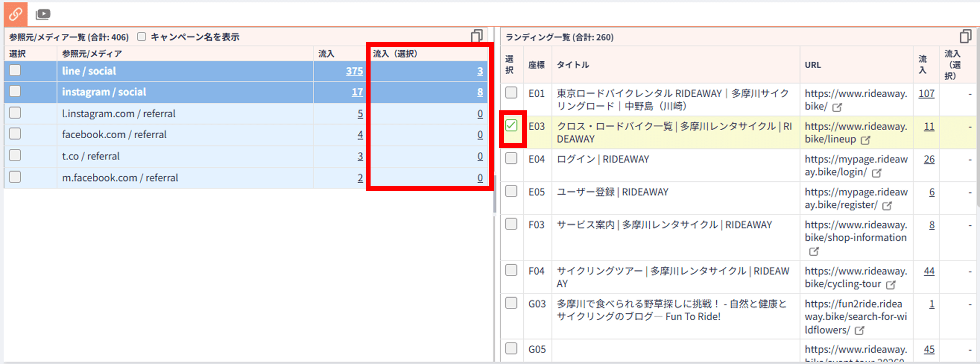Screen dimensions: 980x364
Task: Check the F03 サービス案内 row checkbox
Action: (511, 224)
